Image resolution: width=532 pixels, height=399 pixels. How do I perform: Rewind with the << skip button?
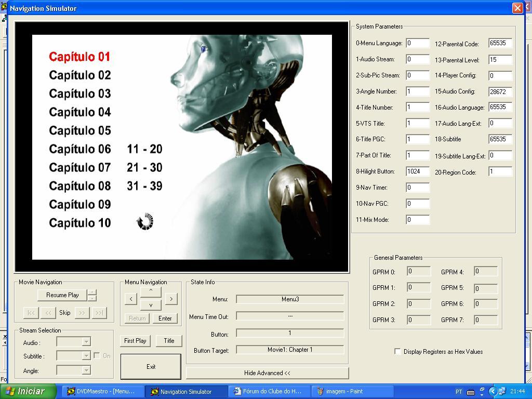(x=48, y=313)
